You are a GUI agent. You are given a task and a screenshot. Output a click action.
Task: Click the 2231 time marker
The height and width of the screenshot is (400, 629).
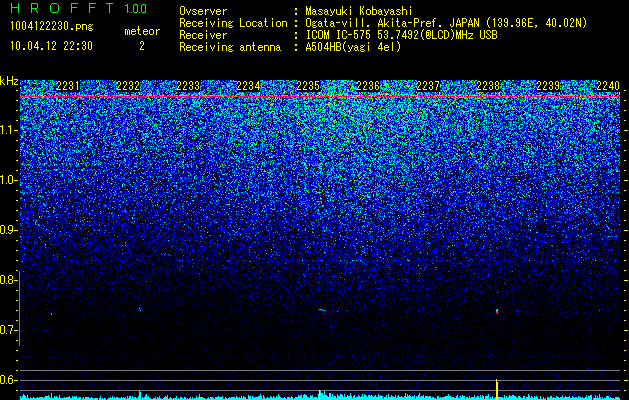pos(68,86)
